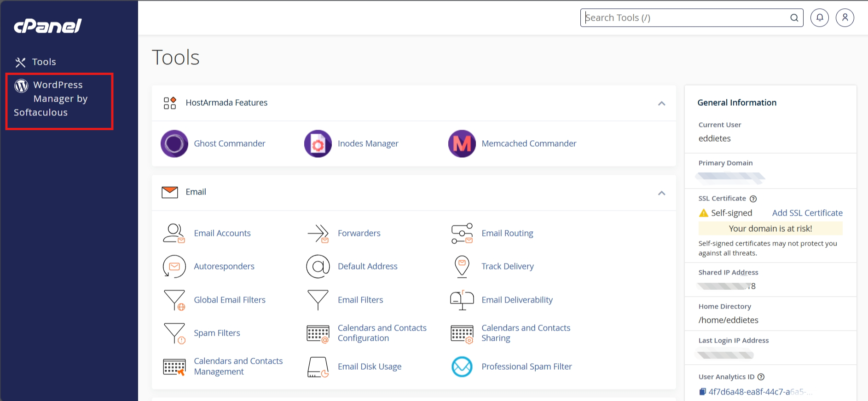Click Add SSL Certificate link
Viewport: 868px width, 401px height.
(x=807, y=213)
